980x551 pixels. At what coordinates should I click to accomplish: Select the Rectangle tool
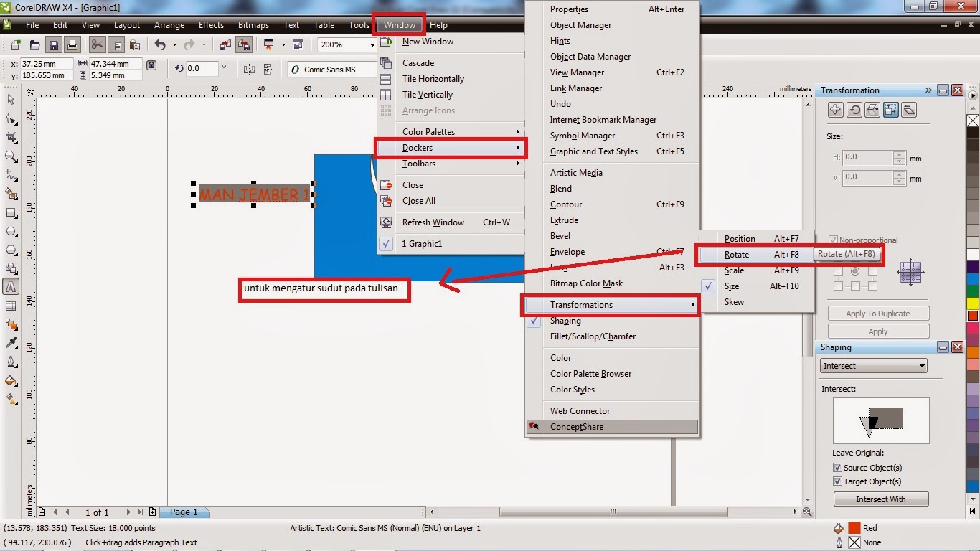11,213
